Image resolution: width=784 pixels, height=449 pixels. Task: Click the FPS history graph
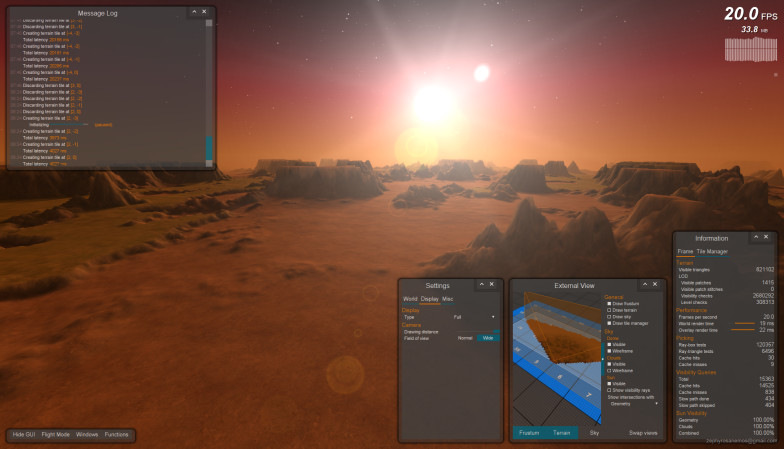click(751, 49)
